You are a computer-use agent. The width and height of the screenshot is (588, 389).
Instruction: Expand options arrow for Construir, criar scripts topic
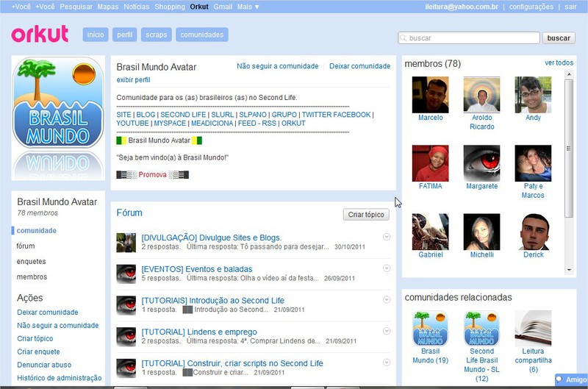pos(387,363)
